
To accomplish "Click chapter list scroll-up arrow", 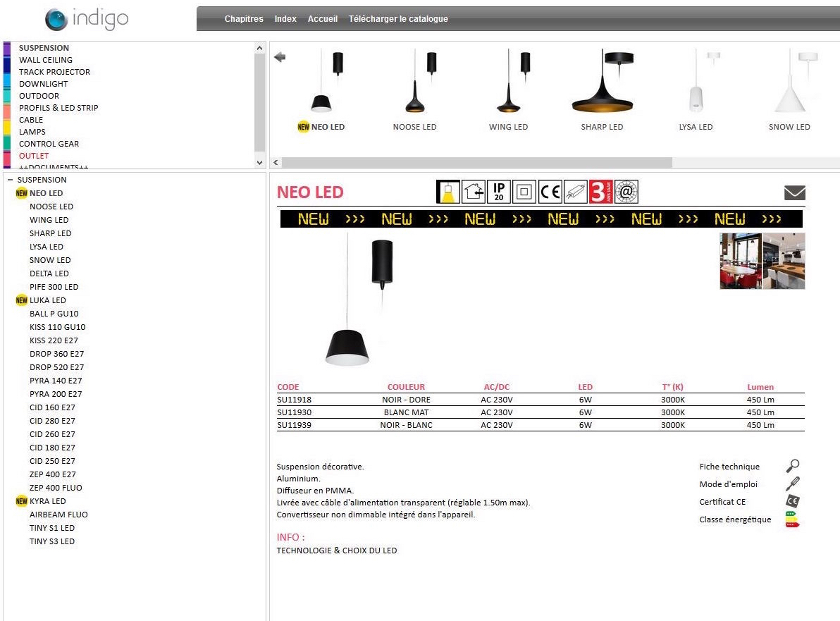I will pos(260,48).
